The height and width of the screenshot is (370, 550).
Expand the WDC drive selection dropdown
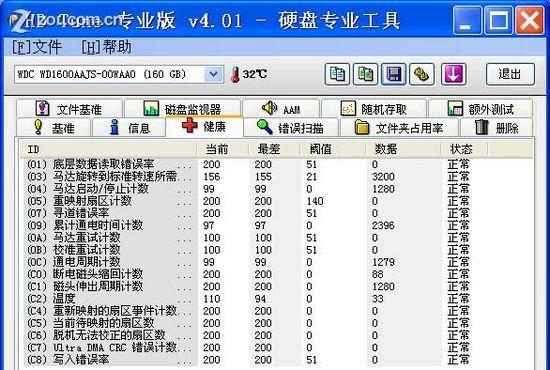click(x=214, y=74)
